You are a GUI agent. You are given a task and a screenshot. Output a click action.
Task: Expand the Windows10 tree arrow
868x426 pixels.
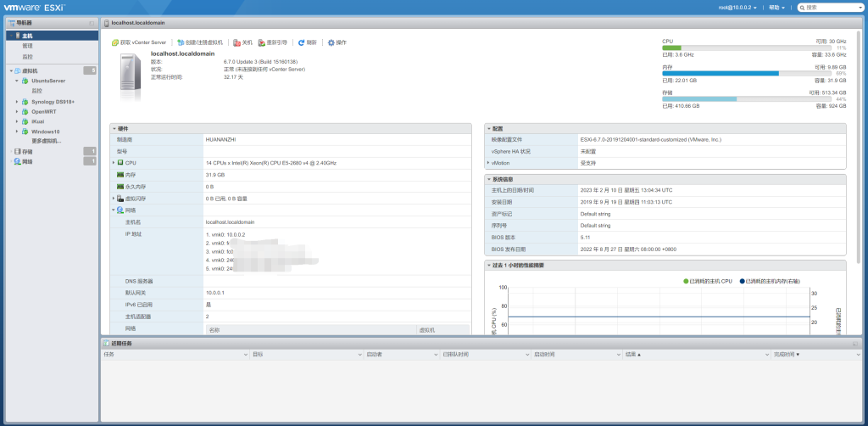[17, 132]
